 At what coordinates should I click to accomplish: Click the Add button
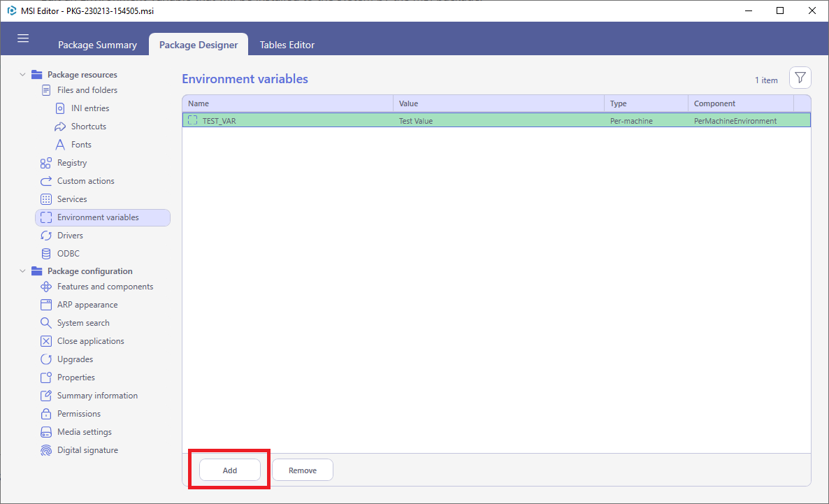pos(230,470)
